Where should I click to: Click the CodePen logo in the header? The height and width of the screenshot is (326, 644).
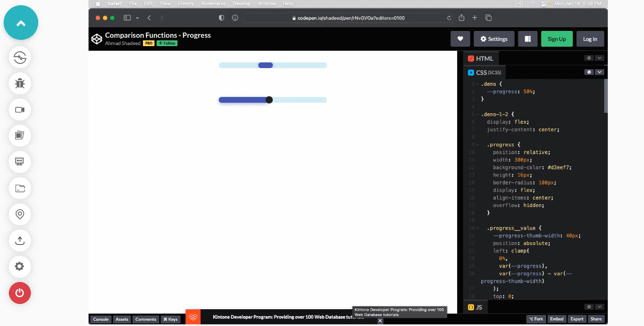96,38
